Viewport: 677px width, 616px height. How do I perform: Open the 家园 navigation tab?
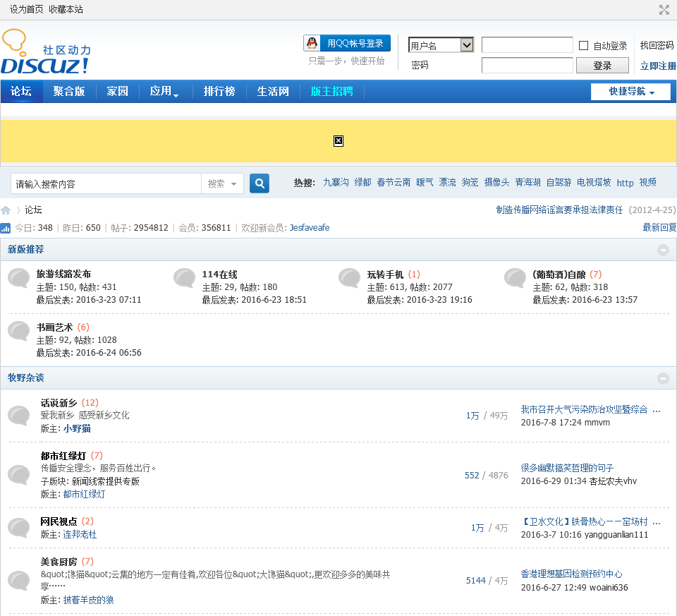[118, 91]
